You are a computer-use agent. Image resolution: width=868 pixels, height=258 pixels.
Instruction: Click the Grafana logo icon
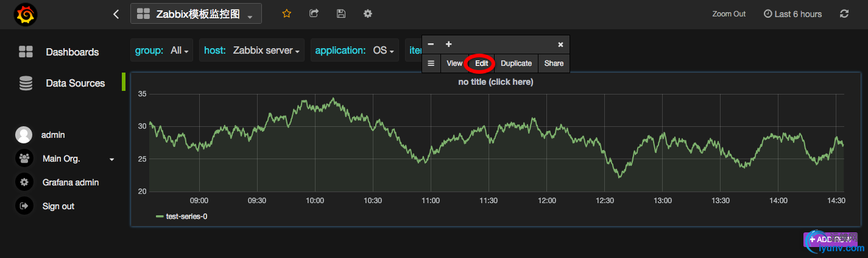(25, 14)
